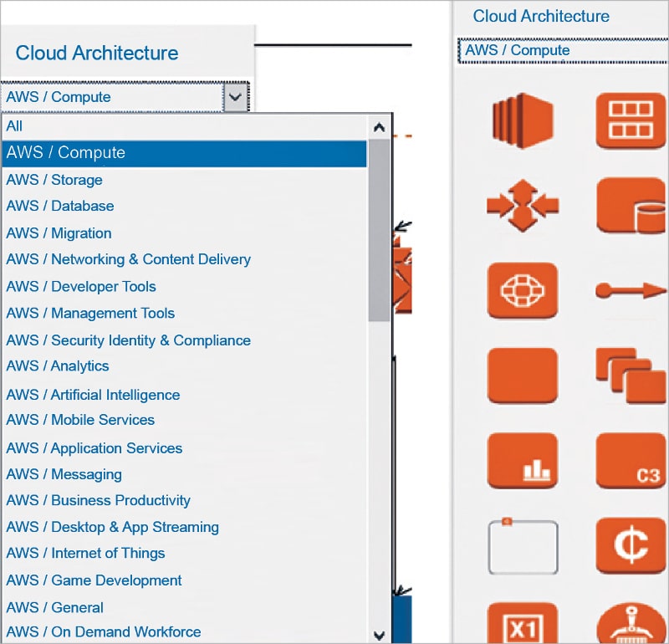Click the six-cell grid icon
The height and width of the screenshot is (644, 669).
[x=631, y=121]
